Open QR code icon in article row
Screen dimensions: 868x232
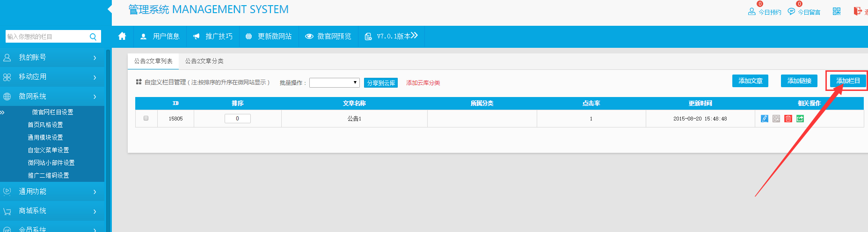click(x=776, y=119)
